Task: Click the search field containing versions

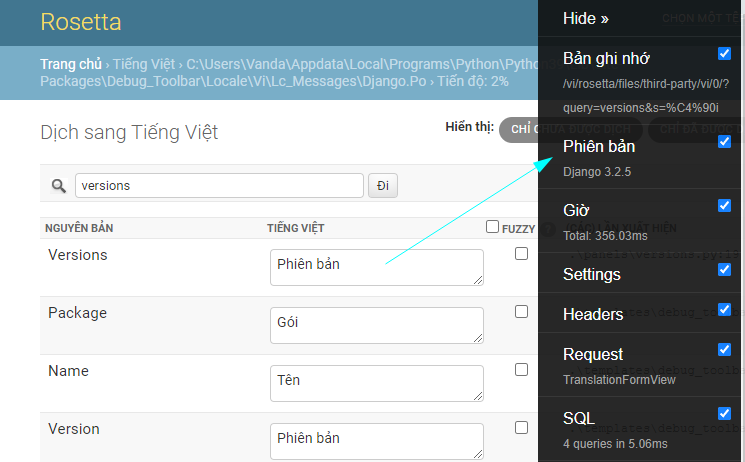Action: pyautogui.click(x=218, y=186)
